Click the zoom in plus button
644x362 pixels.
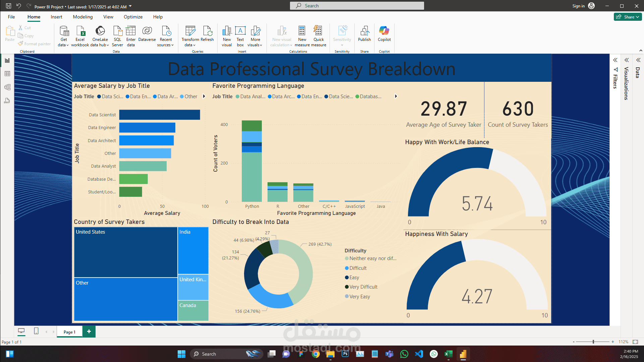[x=613, y=342]
